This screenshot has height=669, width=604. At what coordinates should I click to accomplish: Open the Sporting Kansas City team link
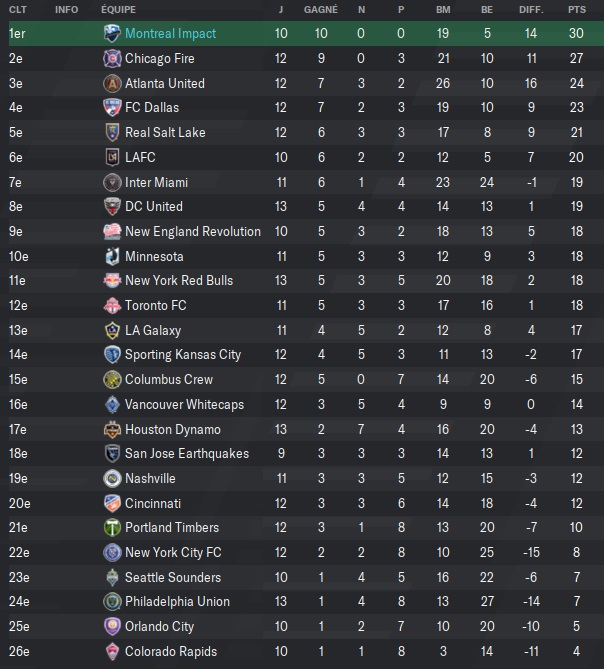(x=183, y=355)
